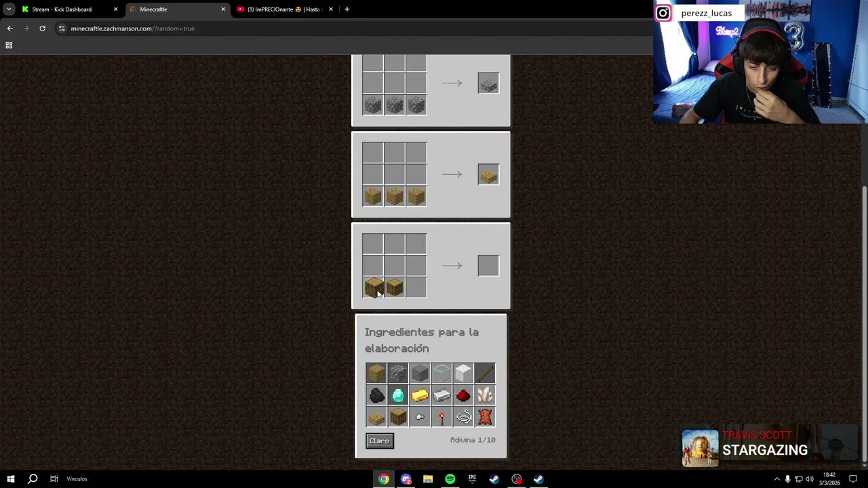868x488 pixels.
Task: Pick the redstone torch ingredient
Action: (x=441, y=417)
